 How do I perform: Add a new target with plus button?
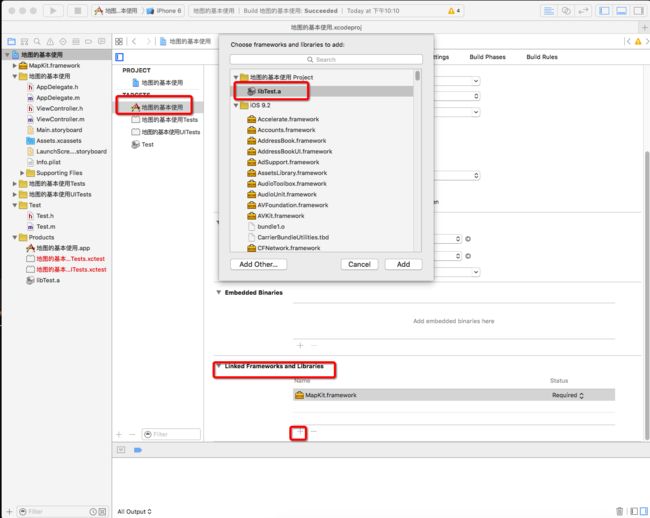pos(119,434)
